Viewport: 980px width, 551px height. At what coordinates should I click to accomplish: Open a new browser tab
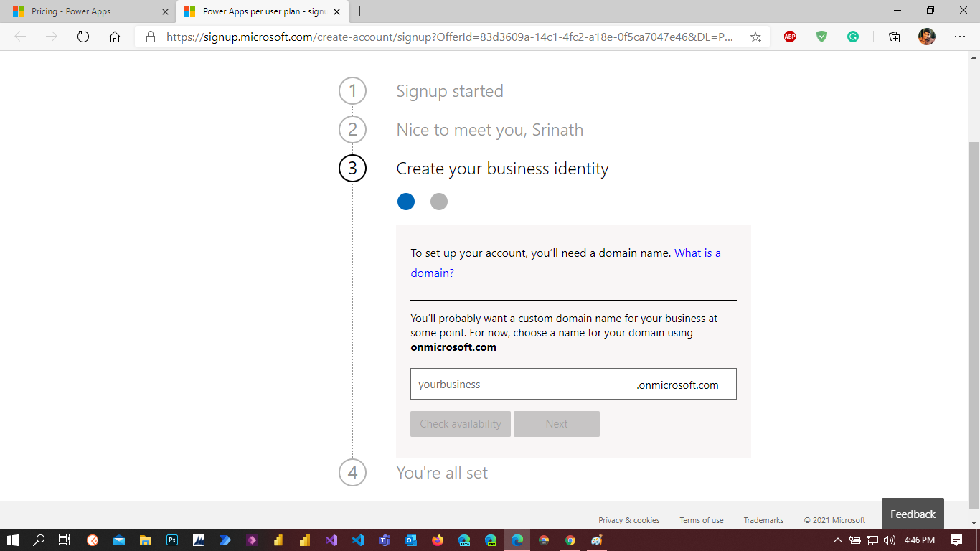360,11
